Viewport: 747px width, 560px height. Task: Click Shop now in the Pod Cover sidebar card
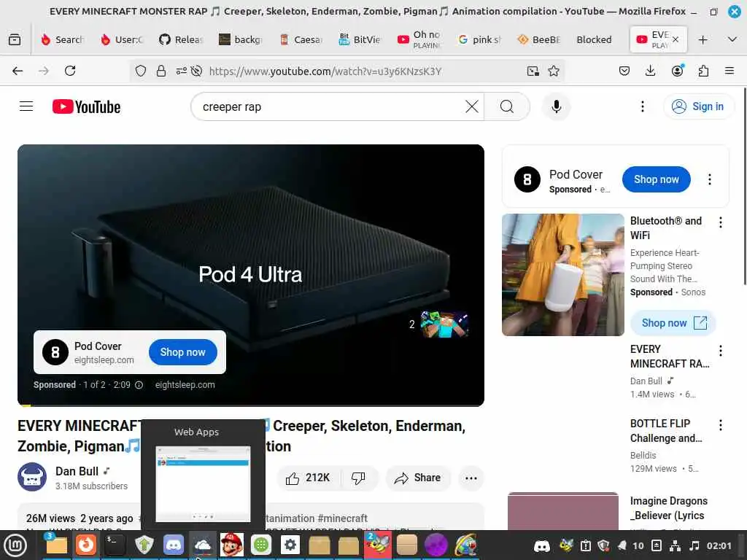coord(656,179)
